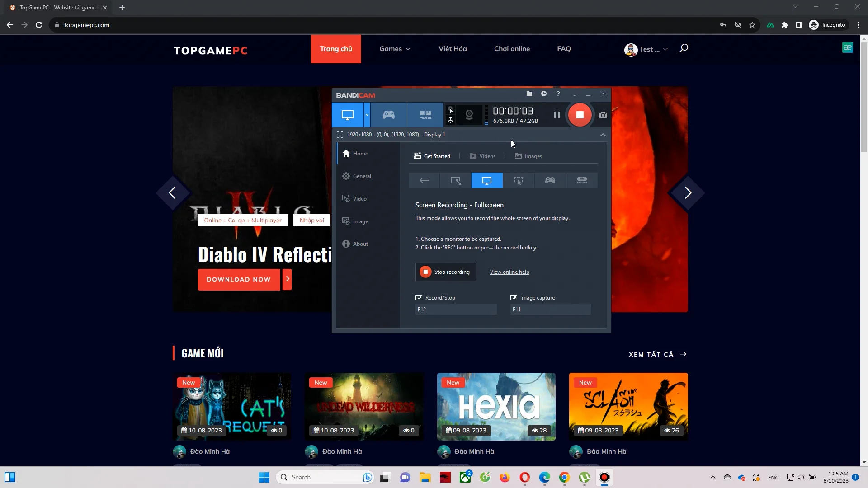Click Online + Co-op + Multiplayer tag

[x=243, y=221]
